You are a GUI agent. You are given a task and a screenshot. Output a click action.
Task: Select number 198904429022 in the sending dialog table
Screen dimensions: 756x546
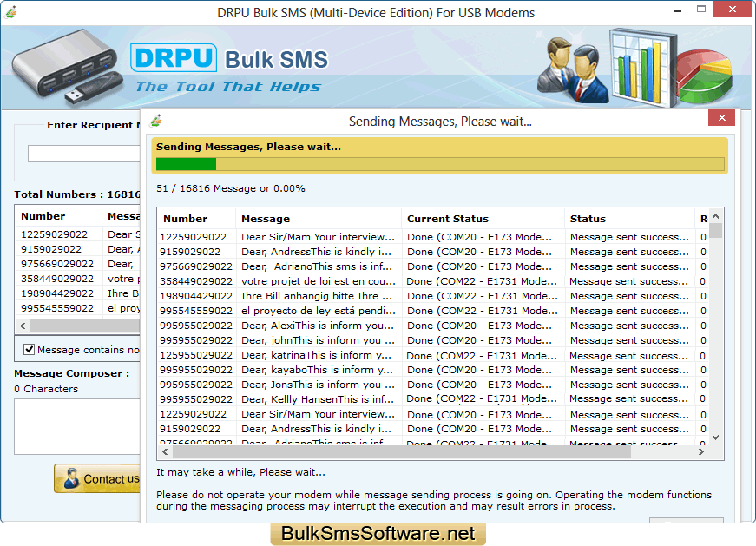pos(196,296)
